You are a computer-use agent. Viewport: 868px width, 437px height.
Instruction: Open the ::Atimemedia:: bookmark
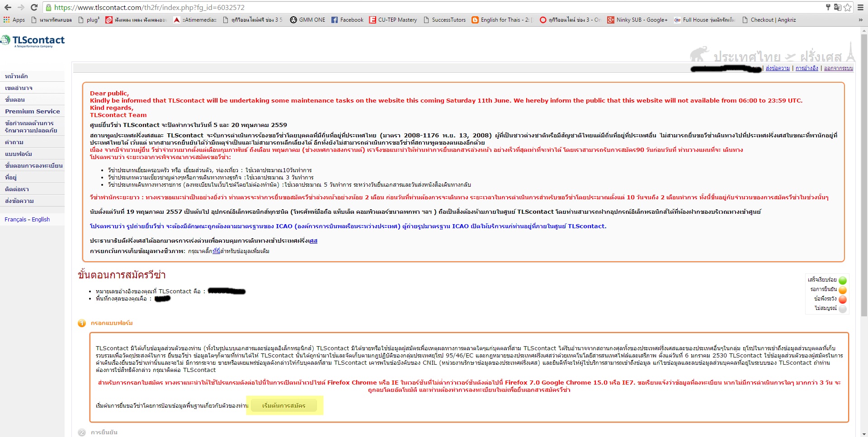(x=195, y=20)
